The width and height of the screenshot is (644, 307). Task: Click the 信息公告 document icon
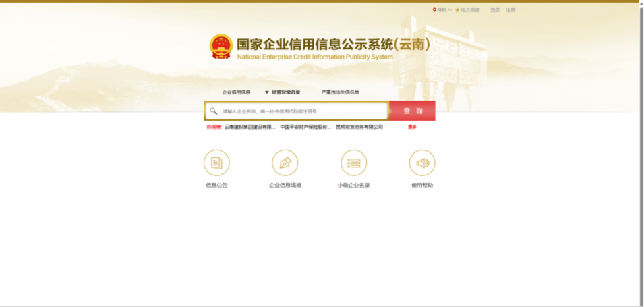[216, 163]
